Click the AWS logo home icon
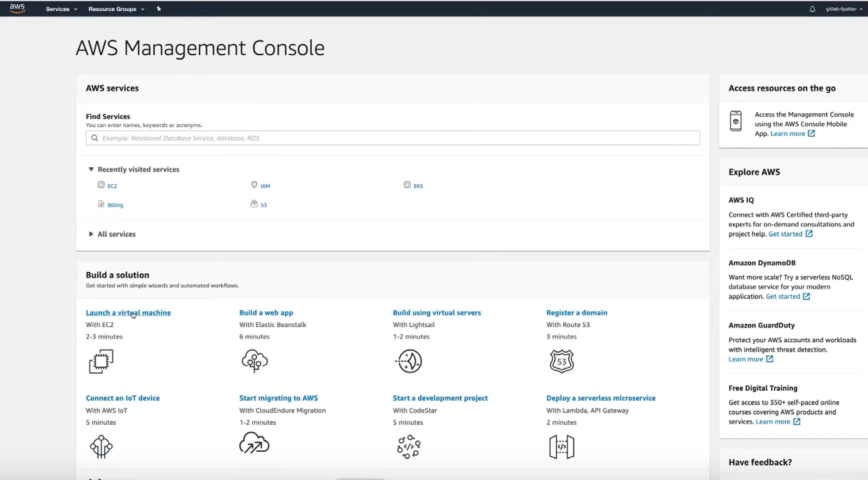 17,9
